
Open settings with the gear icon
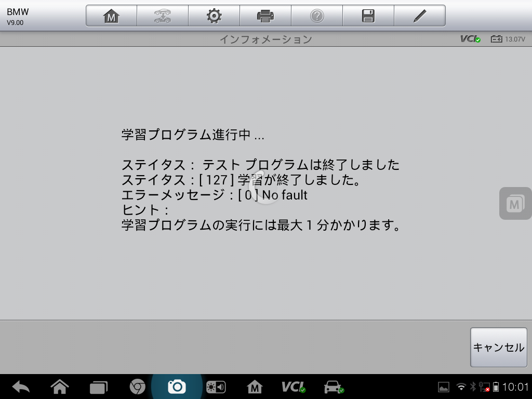(x=214, y=16)
